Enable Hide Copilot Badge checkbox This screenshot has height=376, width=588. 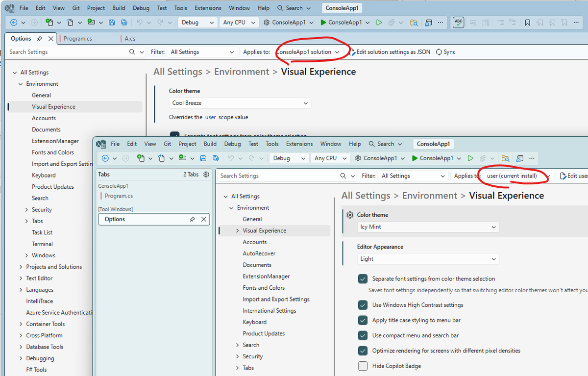point(363,366)
